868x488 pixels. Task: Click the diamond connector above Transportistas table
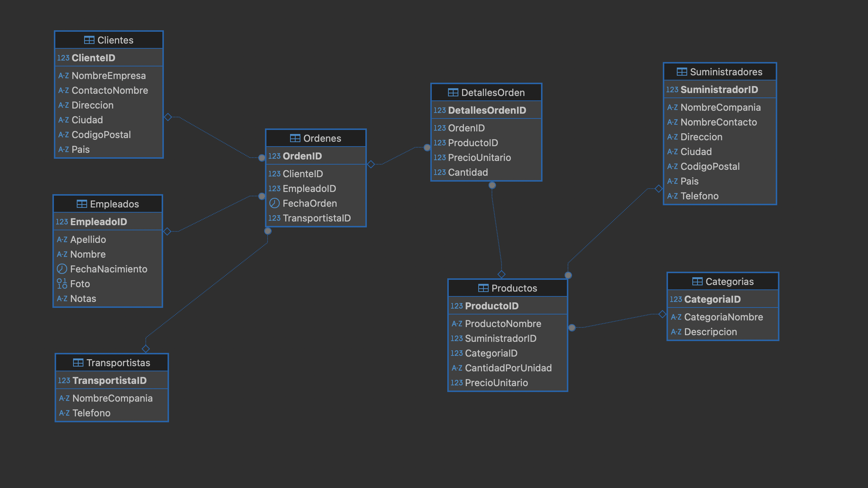(x=146, y=349)
